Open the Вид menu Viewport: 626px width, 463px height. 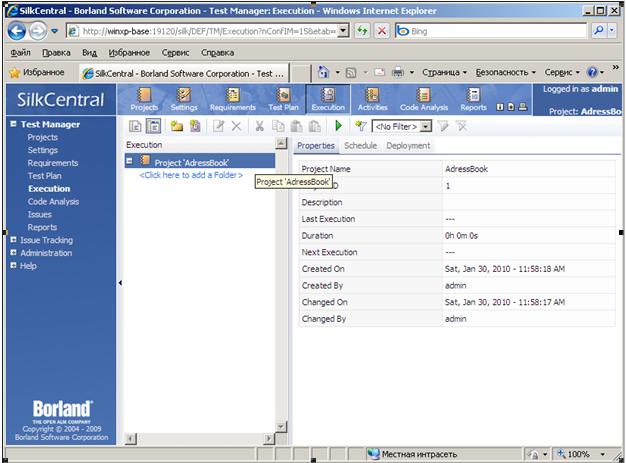89,53
